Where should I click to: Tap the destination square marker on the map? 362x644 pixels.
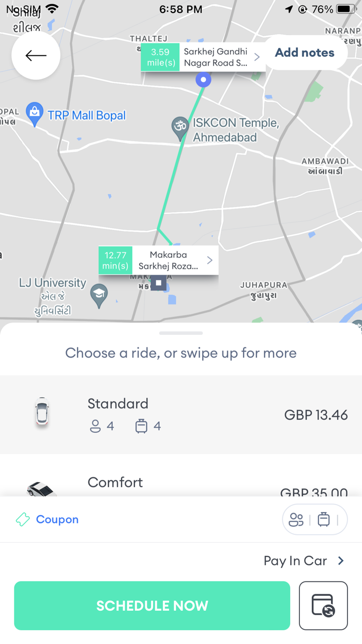(x=158, y=283)
